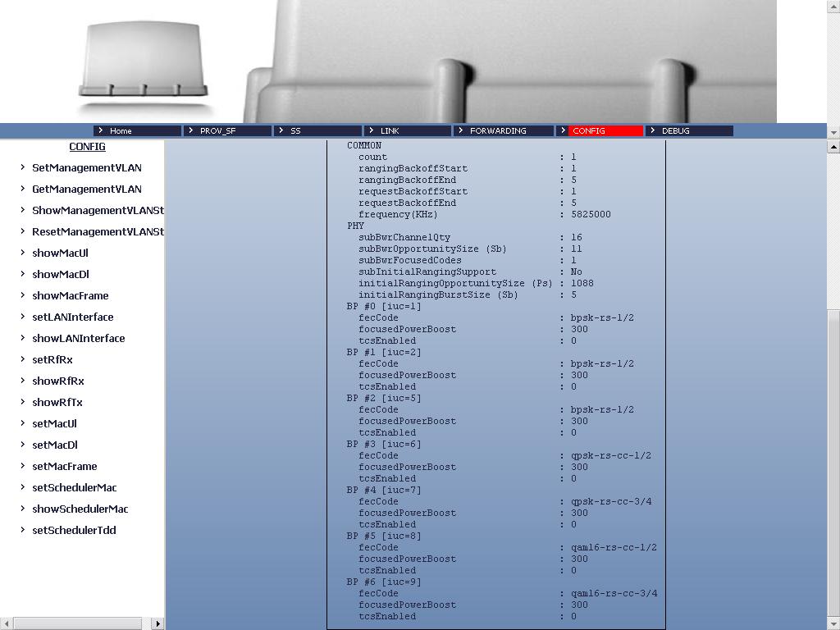Click the qam16-rs-cc-3/4 fecCode value

pyautogui.click(x=614, y=594)
